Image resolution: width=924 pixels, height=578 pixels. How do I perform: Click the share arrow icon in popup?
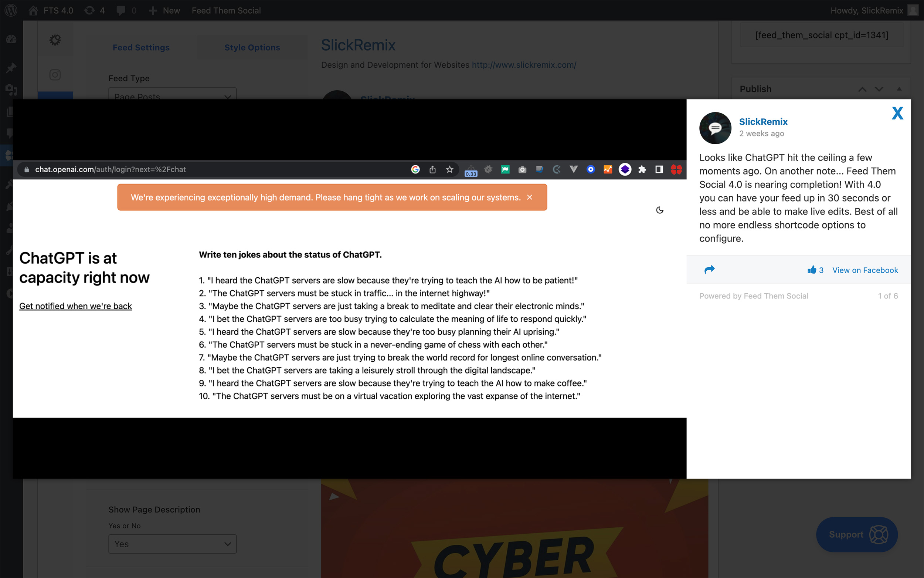[x=709, y=270]
